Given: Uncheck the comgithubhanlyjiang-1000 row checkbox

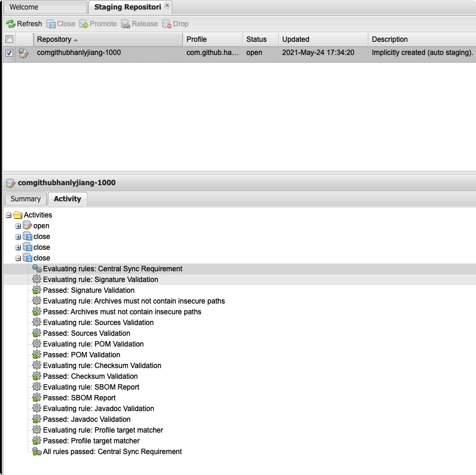Looking at the screenshot, I should point(9,53).
